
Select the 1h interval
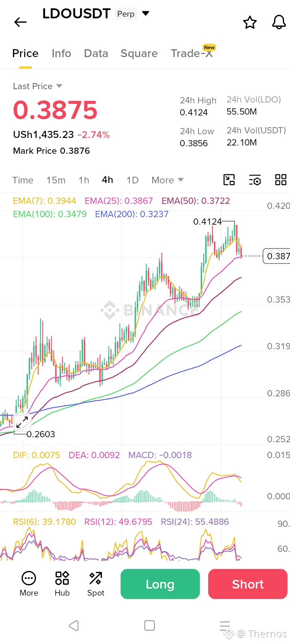point(84,180)
